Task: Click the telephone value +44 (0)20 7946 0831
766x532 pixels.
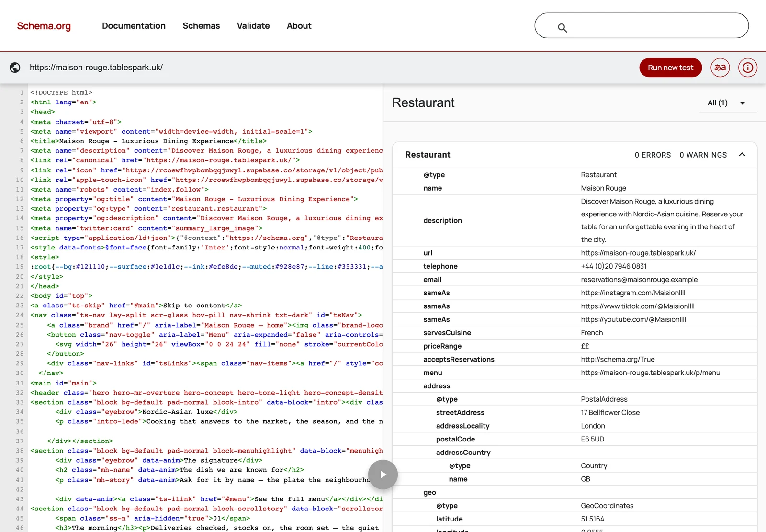Action: tap(614, 266)
